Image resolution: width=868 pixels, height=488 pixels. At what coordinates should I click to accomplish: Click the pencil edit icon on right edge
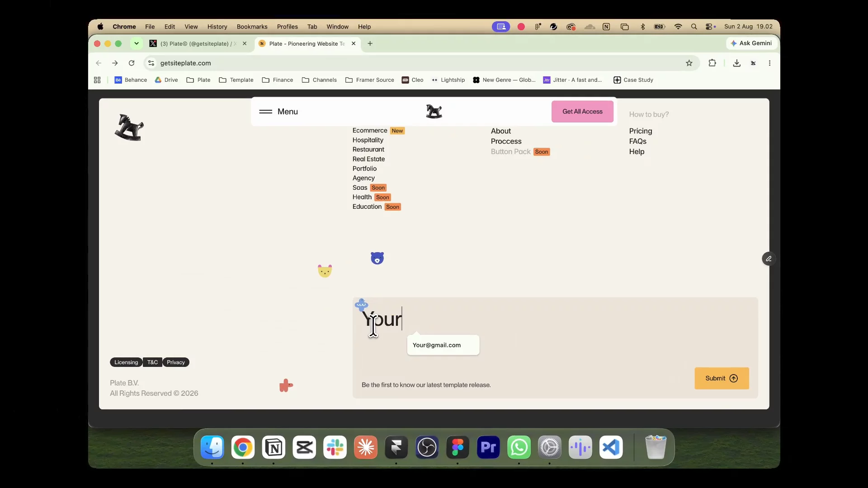(x=769, y=259)
